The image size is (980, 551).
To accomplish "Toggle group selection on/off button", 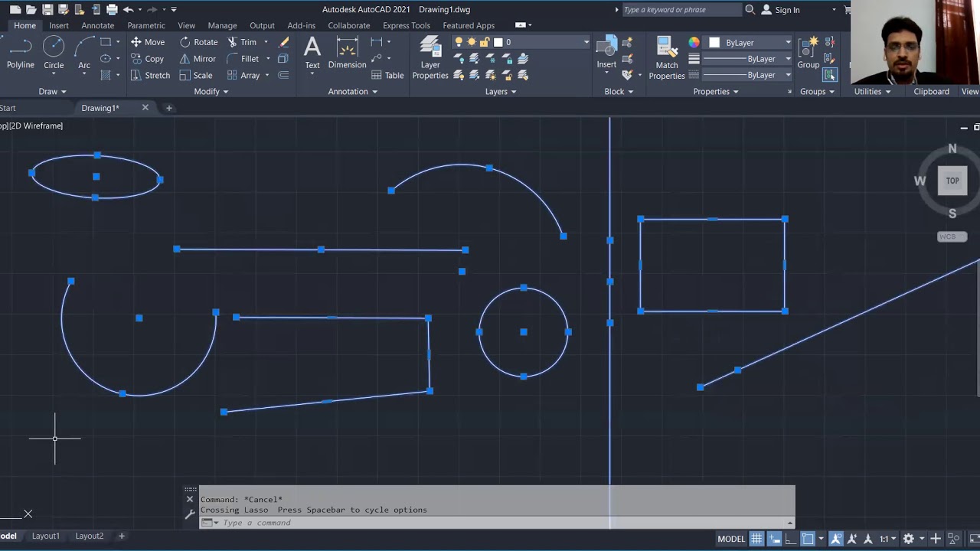I will tap(830, 75).
